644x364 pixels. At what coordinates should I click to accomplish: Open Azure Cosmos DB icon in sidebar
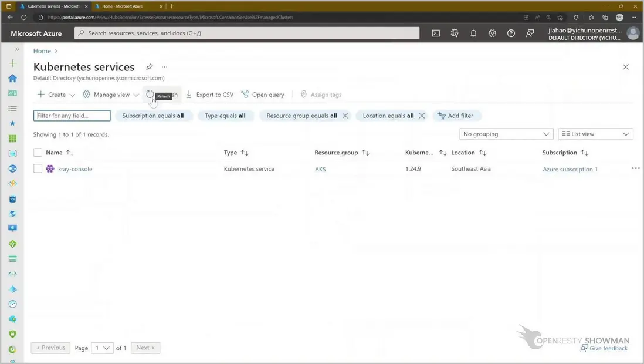pos(13,214)
